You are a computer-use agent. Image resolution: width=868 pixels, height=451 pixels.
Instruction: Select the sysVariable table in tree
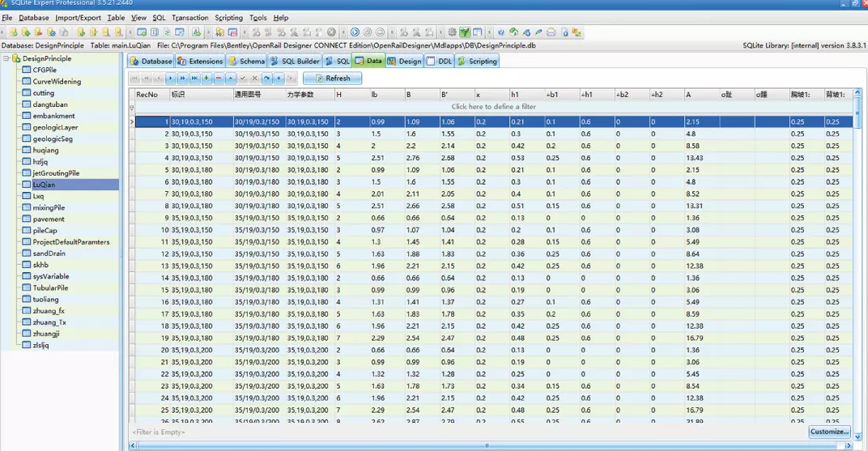coord(51,276)
